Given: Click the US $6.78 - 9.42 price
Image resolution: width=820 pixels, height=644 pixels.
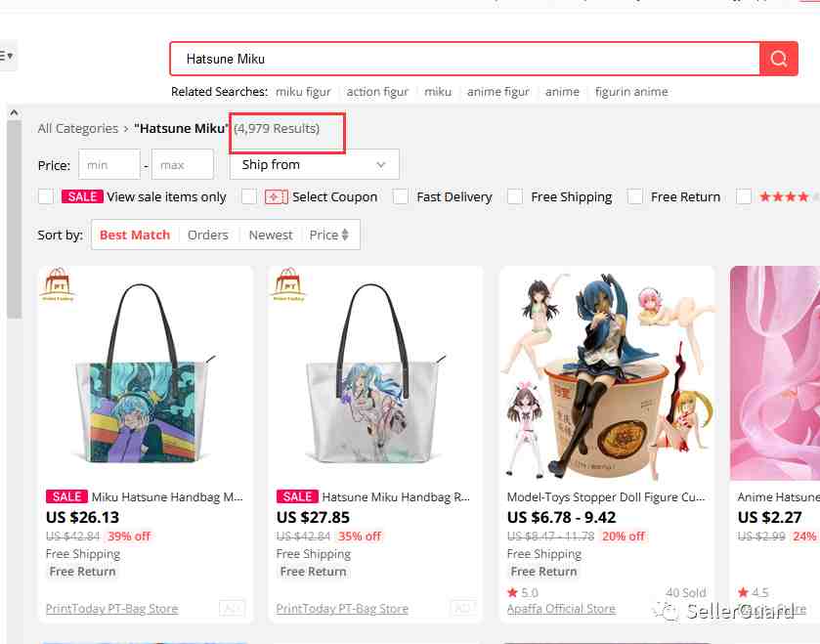Looking at the screenshot, I should [x=562, y=518].
